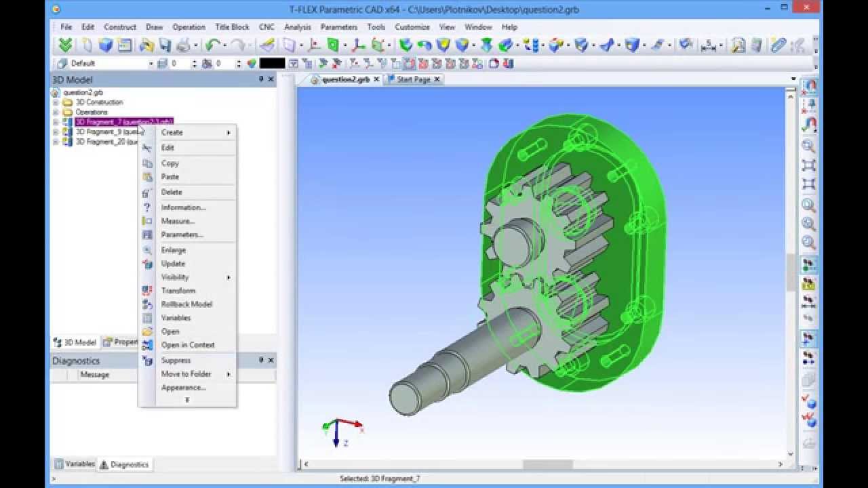Viewport: 868px width, 488px height.
Task: Click the yellow selector filter icon on right
Action: pyautogui.click(x=808, y=283)
